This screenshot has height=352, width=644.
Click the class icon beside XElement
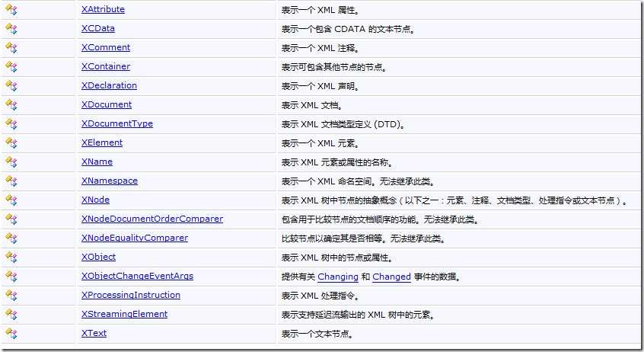coord(11,143)
